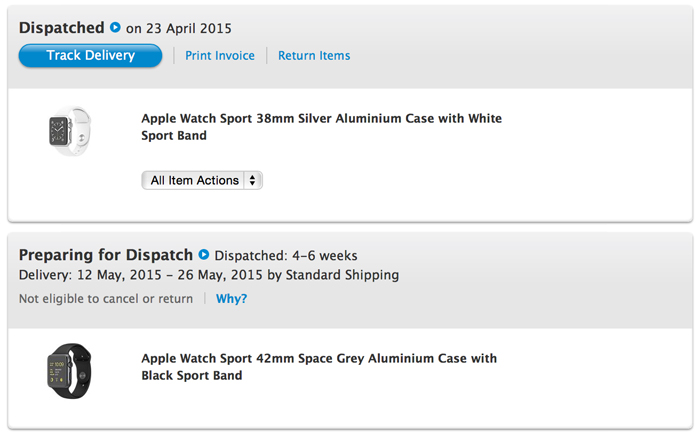Click the Why? link about cancel eligibility
700x433 pixels.
[x=231, y=299]
